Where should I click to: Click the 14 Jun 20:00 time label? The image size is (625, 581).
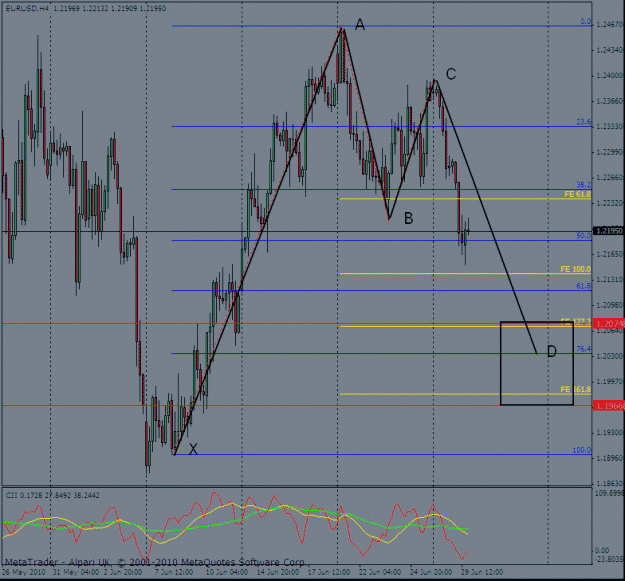coord(277,572)
